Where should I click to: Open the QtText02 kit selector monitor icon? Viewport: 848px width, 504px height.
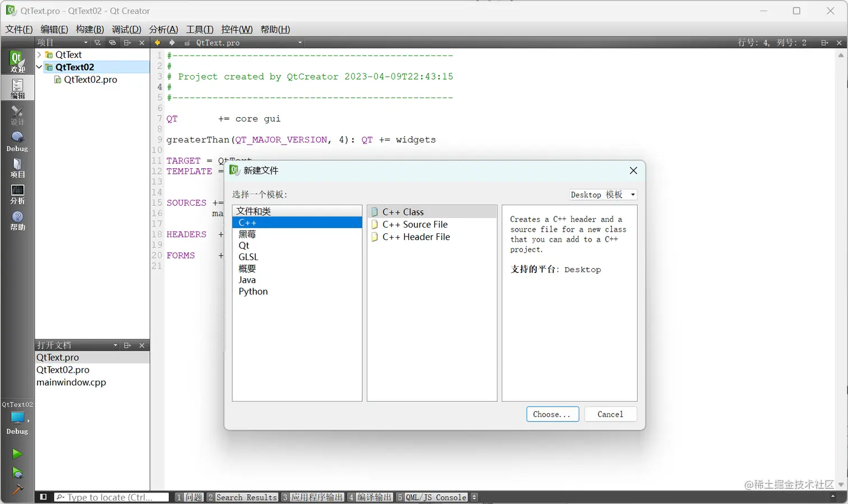[x=17, y=418]
